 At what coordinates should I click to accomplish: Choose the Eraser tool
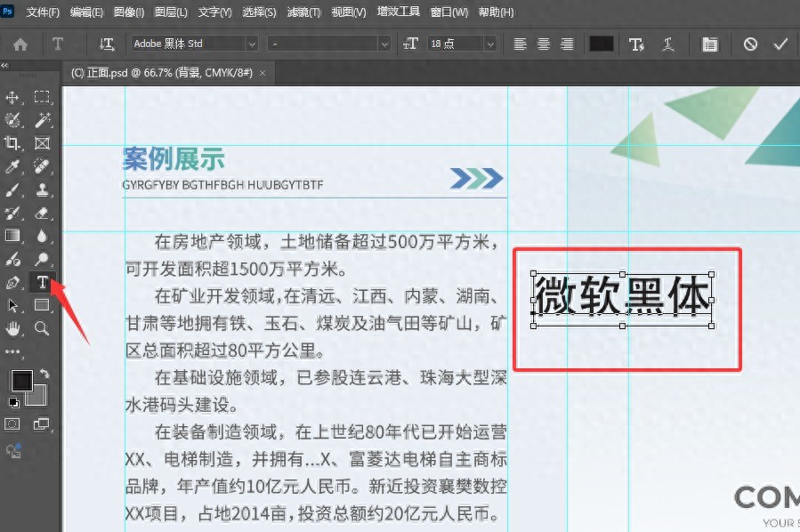click(42, 213)
